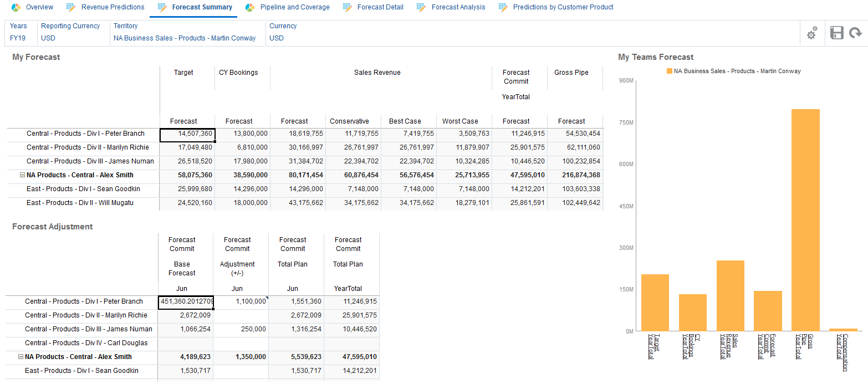868x384 pixels.
Task: Open the Years FY19 member selector
Action: pyautogui.click(x=18, y=38)
